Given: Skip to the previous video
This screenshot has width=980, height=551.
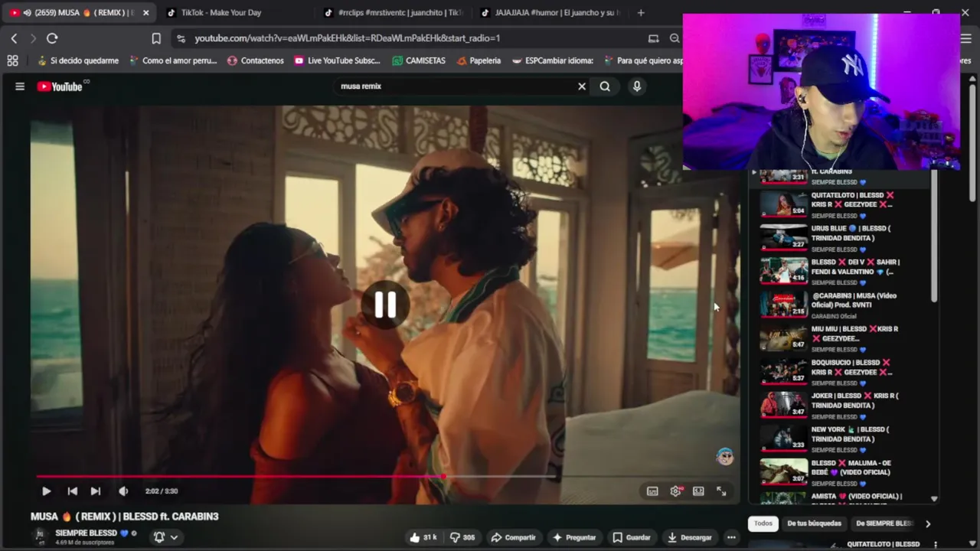Looking at the screenshot, I should (x=72, y=491).
